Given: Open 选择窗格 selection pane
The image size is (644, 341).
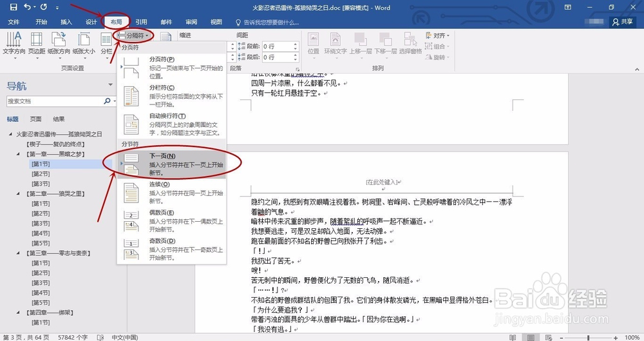Looking at the screenshot, I should tap(410, 44).
